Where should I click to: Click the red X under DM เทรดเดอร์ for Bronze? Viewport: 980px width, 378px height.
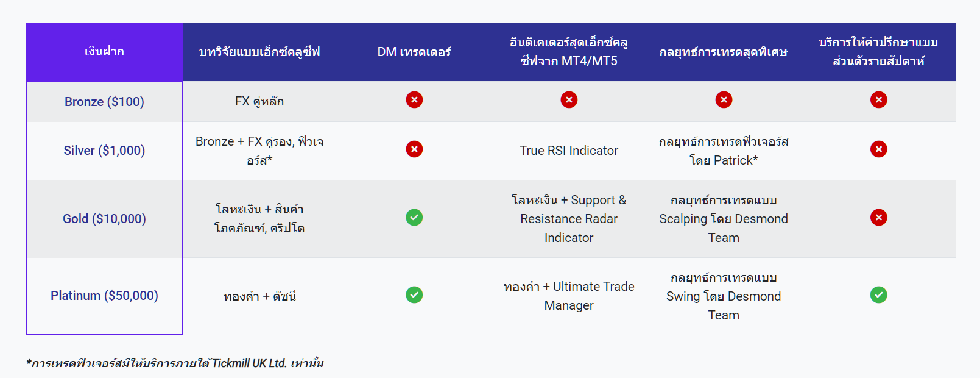[414, 100]
